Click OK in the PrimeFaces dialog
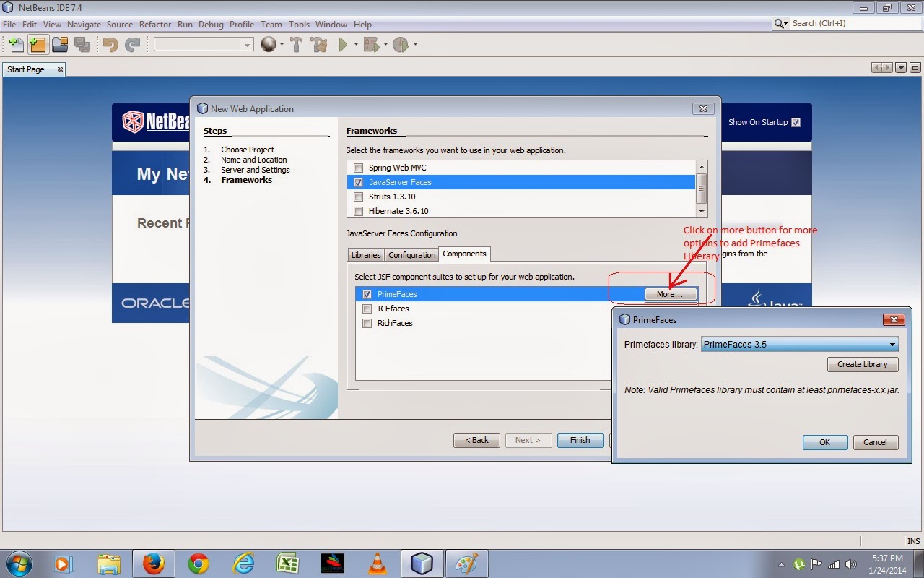Image resolution: width=924 pixels, height=578 pixels. [x=824, y=442]
